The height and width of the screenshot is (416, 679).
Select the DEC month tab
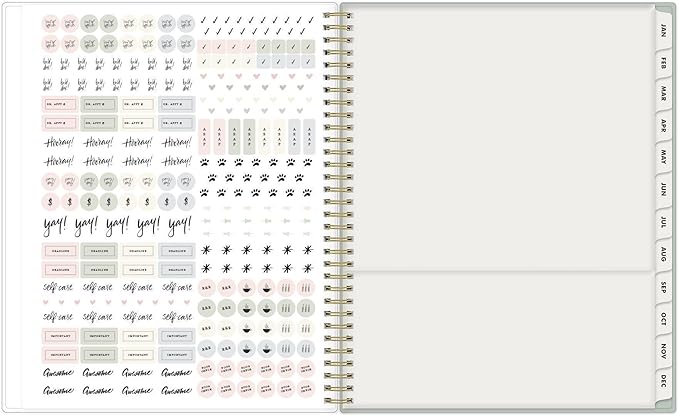click(x=663, y=381)
